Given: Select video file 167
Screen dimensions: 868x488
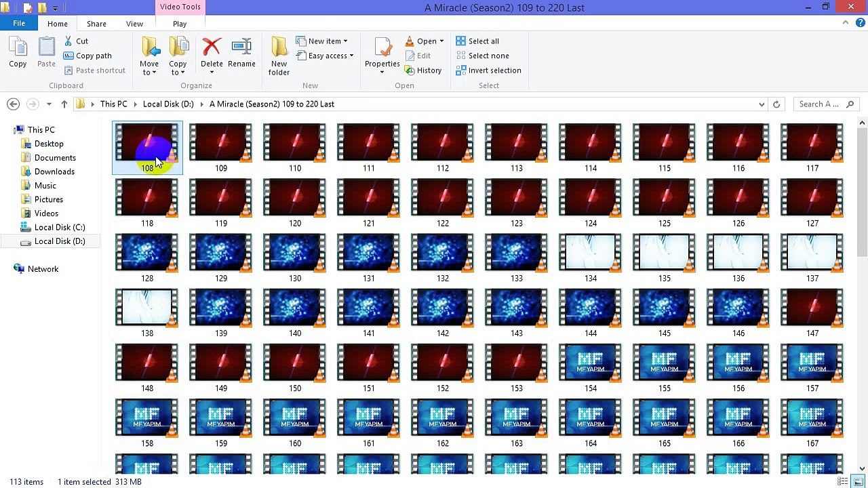Looking at the screenshot, I should [812, 422].
